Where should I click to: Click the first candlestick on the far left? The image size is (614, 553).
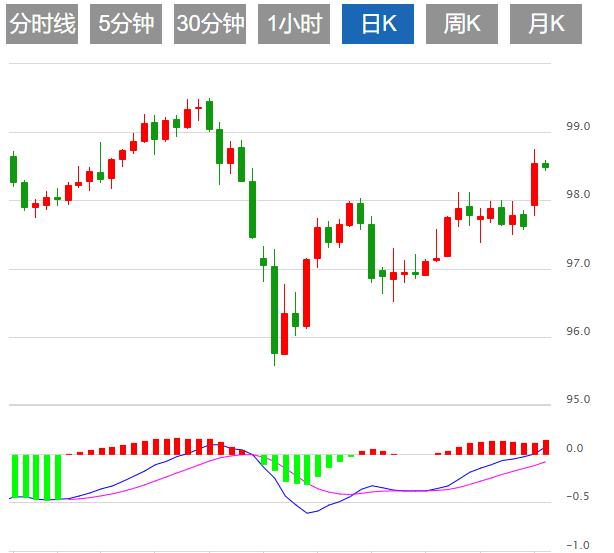click(13, 168)
